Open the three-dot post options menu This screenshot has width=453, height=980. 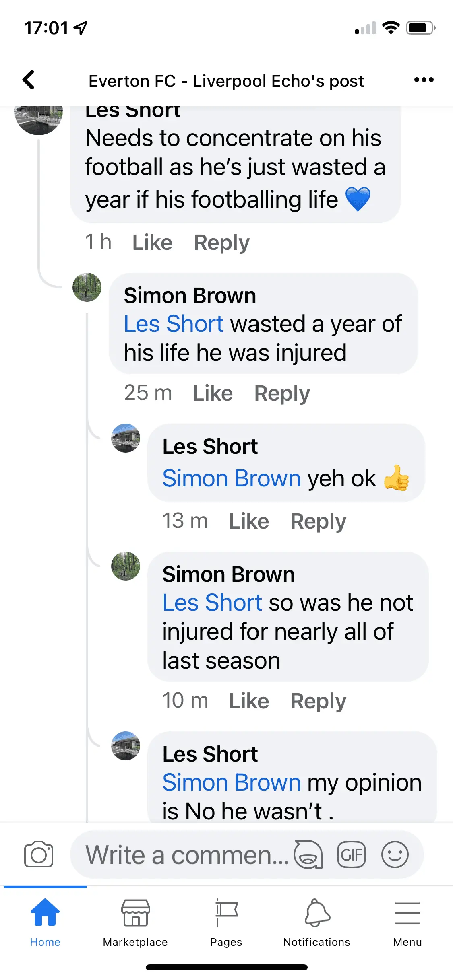pos(424,80)
